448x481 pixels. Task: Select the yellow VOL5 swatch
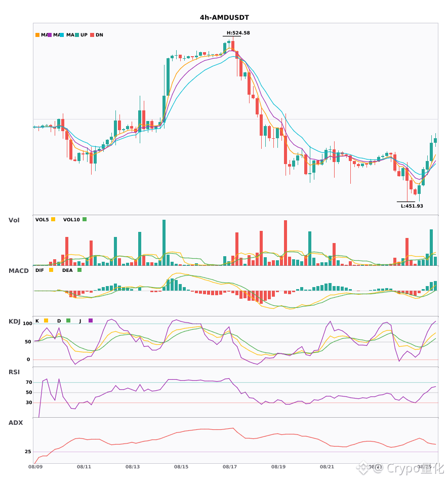(53, 219)
